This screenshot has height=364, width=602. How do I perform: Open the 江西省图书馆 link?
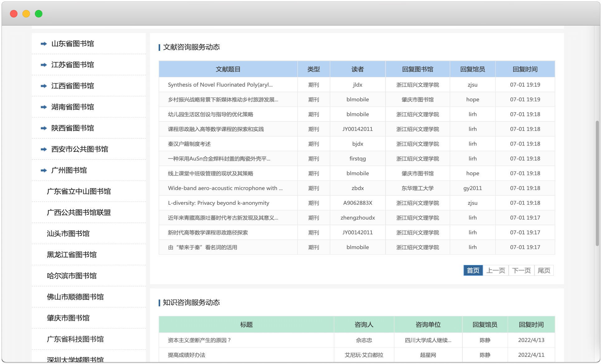73,86
